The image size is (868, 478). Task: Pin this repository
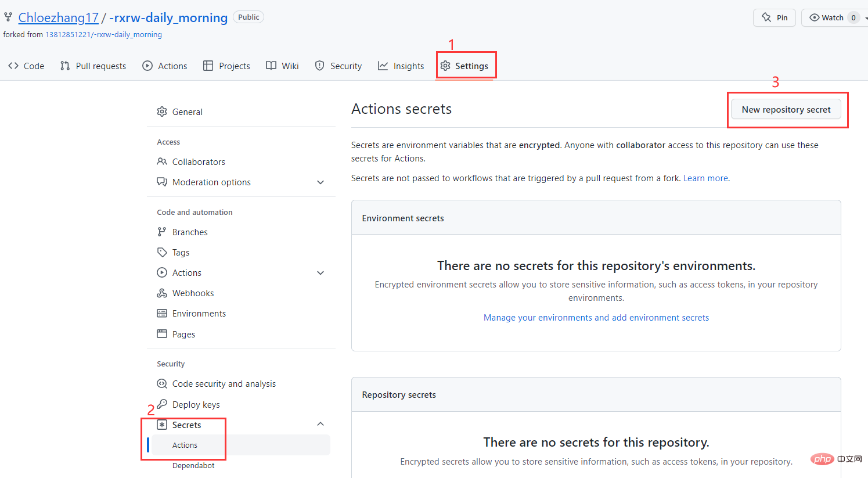coord(775,17)
